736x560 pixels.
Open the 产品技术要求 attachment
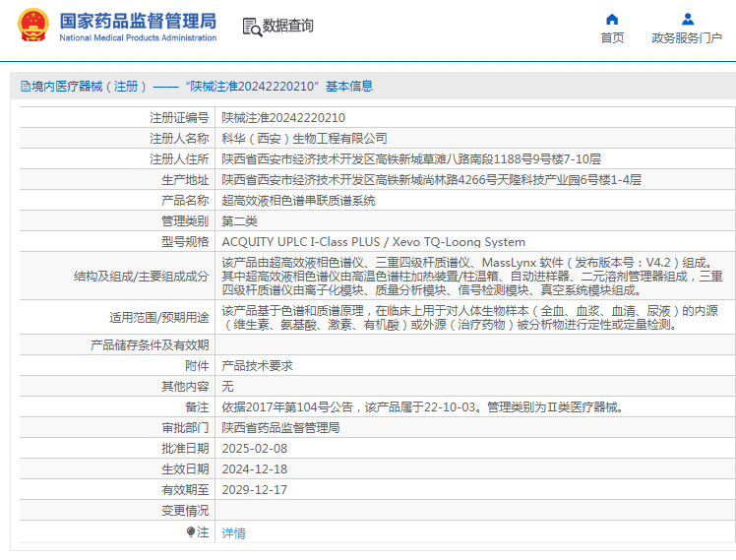point(257,366)
